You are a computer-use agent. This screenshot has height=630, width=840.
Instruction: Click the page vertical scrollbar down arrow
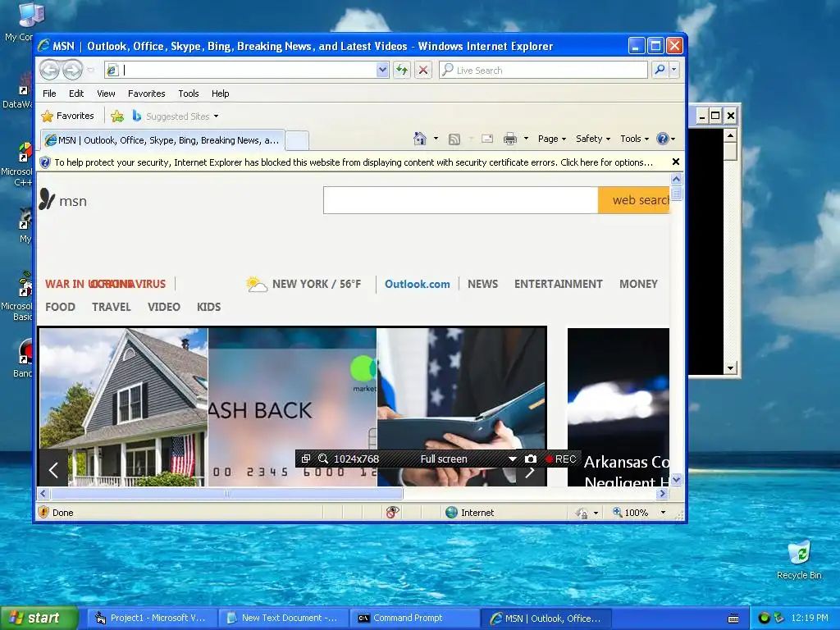coord(676,480)
